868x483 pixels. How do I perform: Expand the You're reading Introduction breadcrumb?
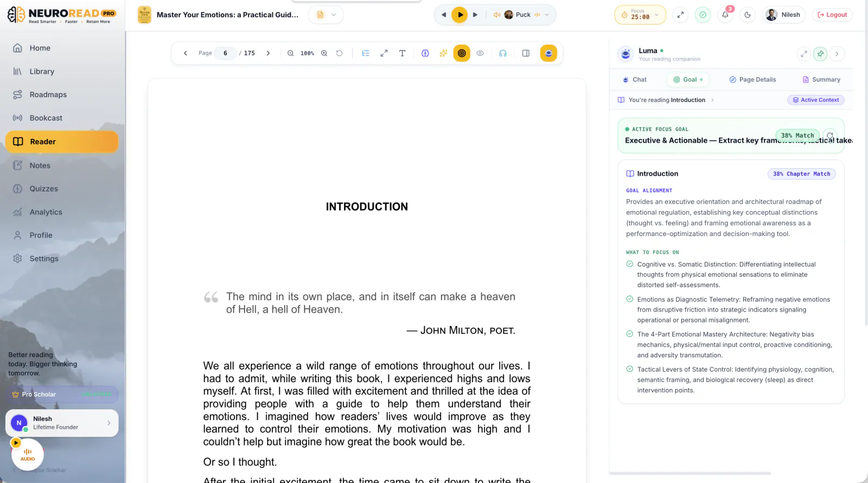pyautogui.click(x=666, y=100)
